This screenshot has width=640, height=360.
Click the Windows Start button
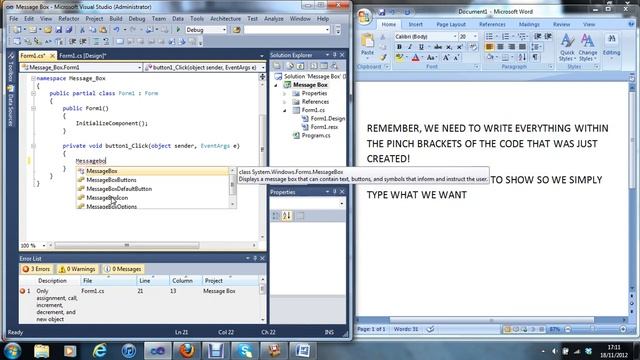[x=12, y=351]
